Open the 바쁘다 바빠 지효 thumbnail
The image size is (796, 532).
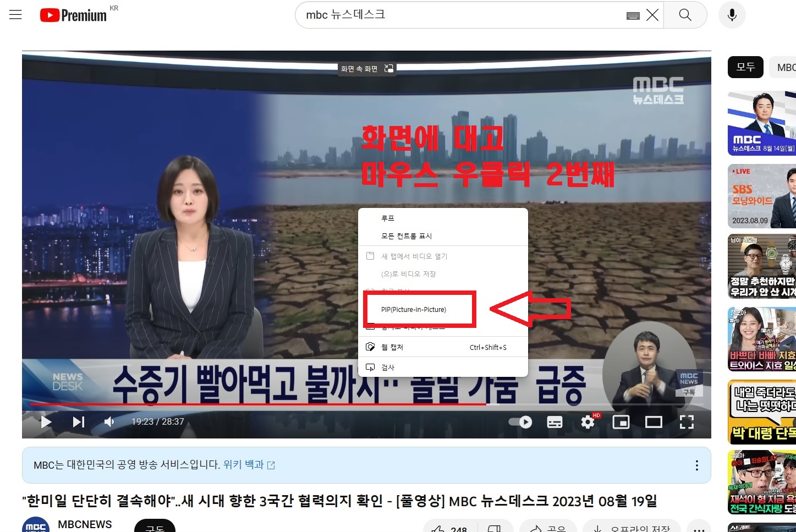762,339
